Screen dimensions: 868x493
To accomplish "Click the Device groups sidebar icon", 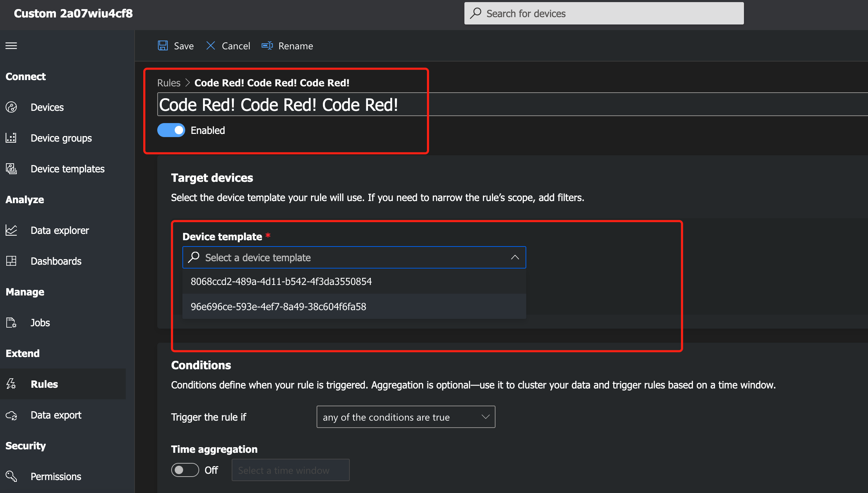I will tap(11, 138).
